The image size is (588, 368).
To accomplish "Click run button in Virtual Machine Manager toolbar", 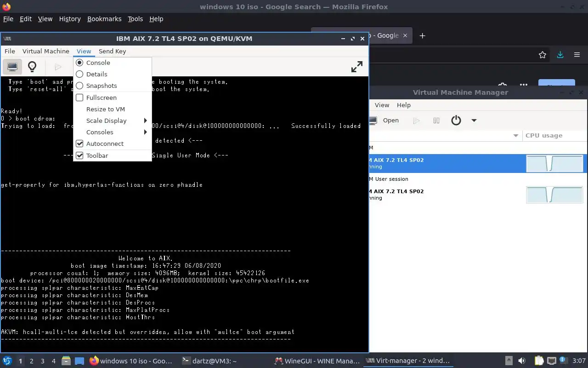I will point(417,121).
